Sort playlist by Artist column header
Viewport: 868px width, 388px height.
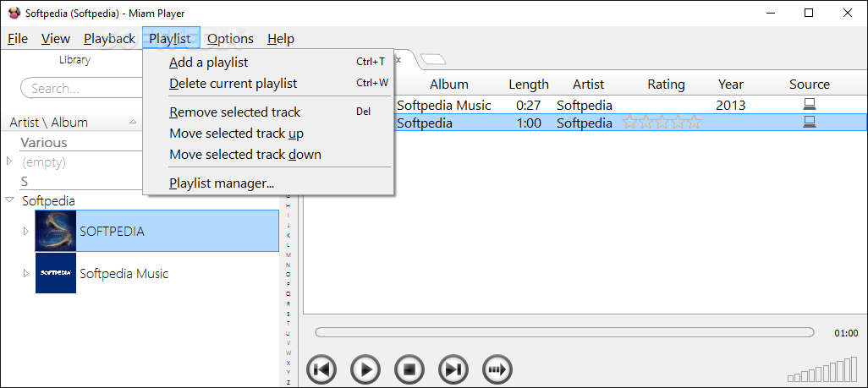coord(589,85)
